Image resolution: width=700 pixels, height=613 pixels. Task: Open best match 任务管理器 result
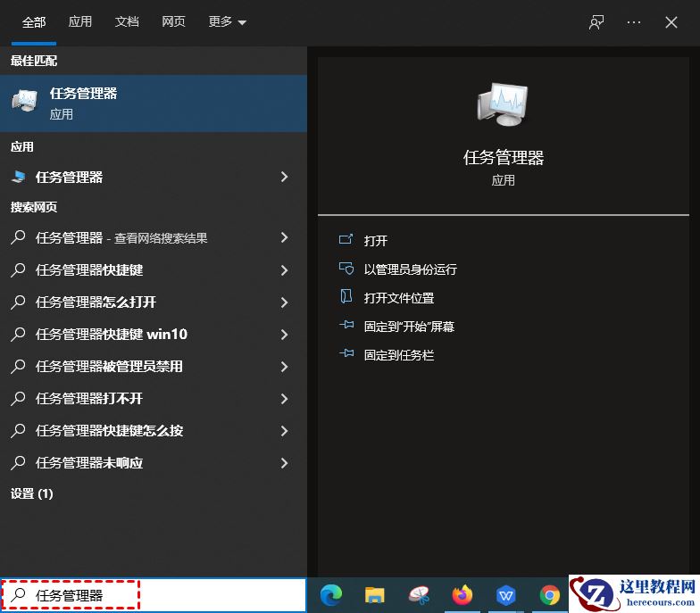pyautogui.click(x=154, y=104)
